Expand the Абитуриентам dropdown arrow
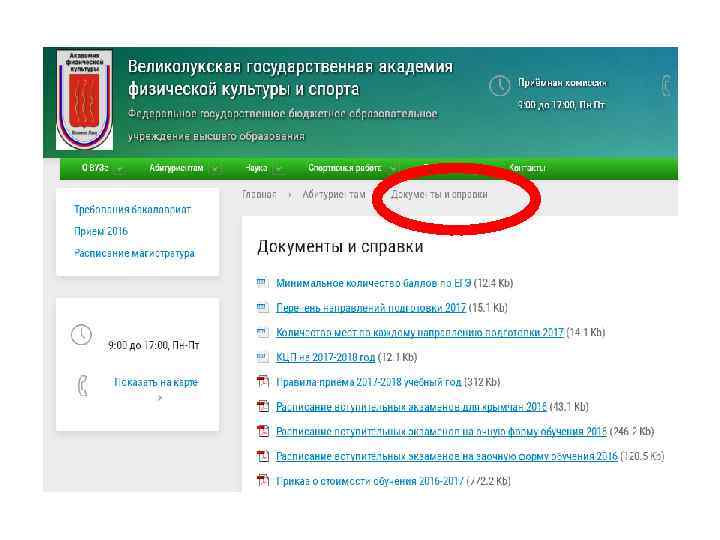720x540 pixels. 215,169
